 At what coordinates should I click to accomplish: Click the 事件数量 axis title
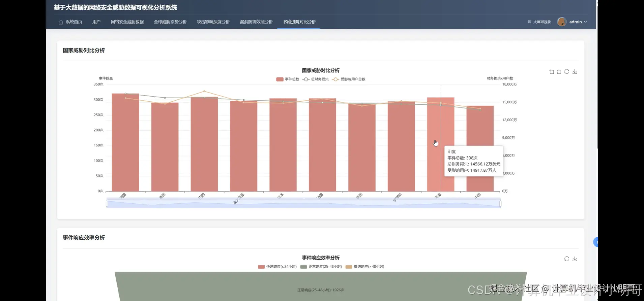[106, 78]
